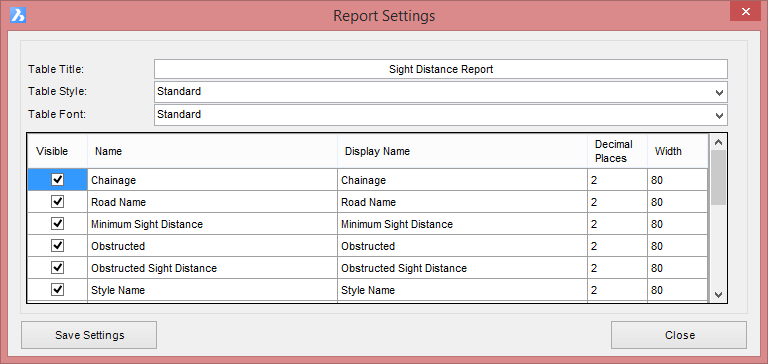This screenshot has height=364, width=768.
Task: Select the Width cell for Chainage
Action: point(677,180)
